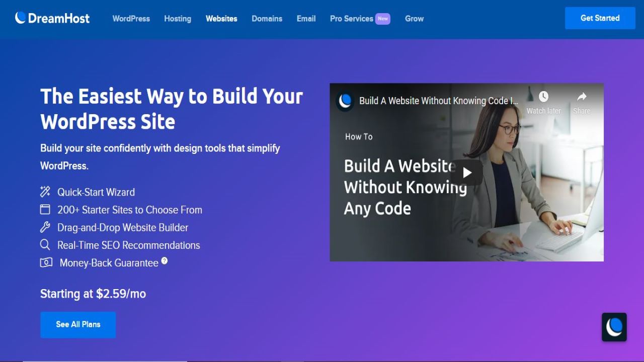Click the Money-Back Guarantee cash icon

coord(46,262)
